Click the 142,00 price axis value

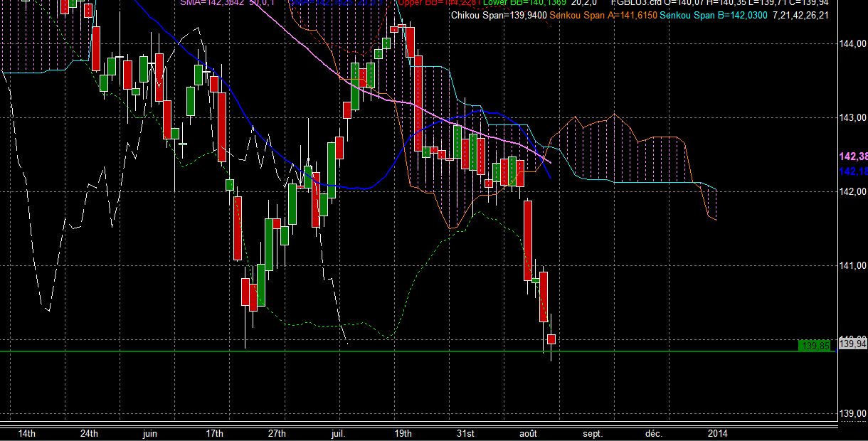(853, 191)
